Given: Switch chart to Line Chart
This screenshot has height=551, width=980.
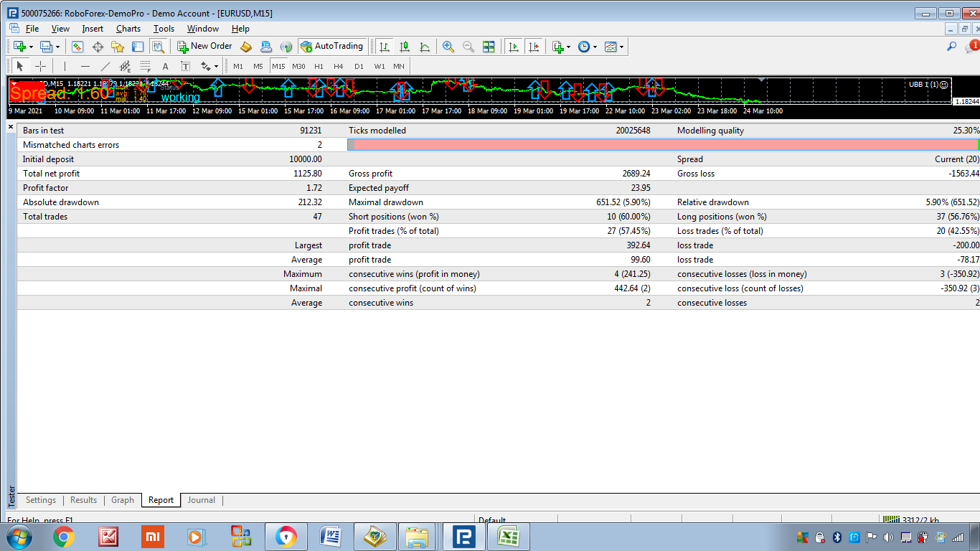Looking at the screenshot, I should click(x=425, y=47).
